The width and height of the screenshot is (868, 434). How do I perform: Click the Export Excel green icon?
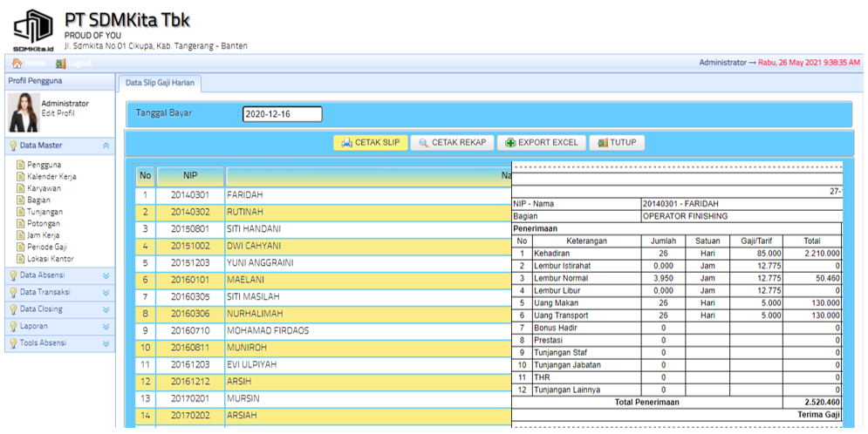coord(510,143)
